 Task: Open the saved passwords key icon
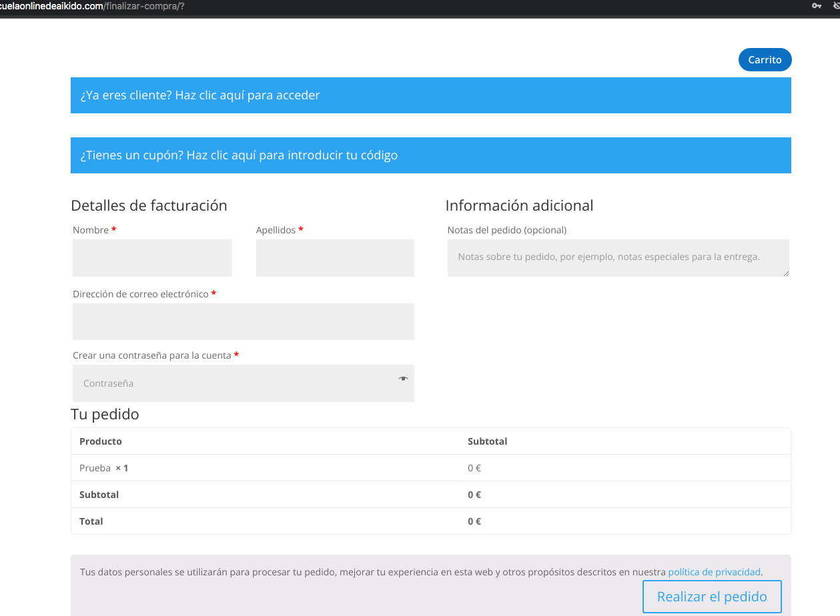pos(817,6)
